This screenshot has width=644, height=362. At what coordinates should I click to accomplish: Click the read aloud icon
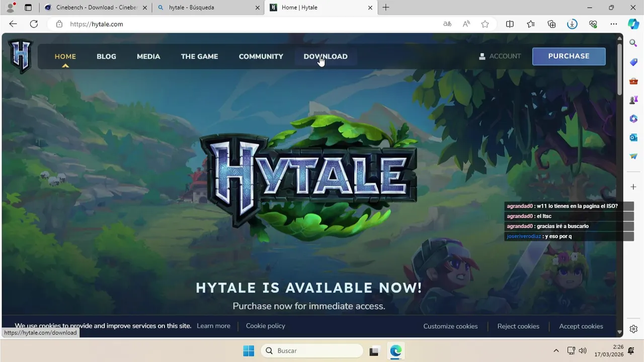click(466, 24)
